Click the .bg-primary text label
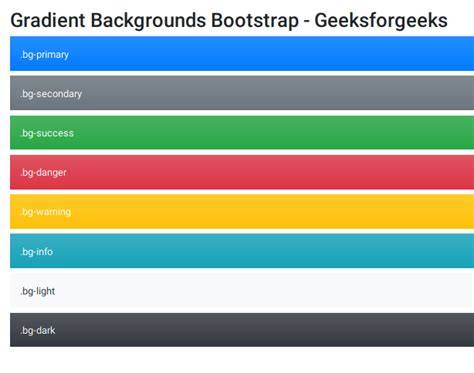Screen dimensions: 474x373 coord(44,55)
